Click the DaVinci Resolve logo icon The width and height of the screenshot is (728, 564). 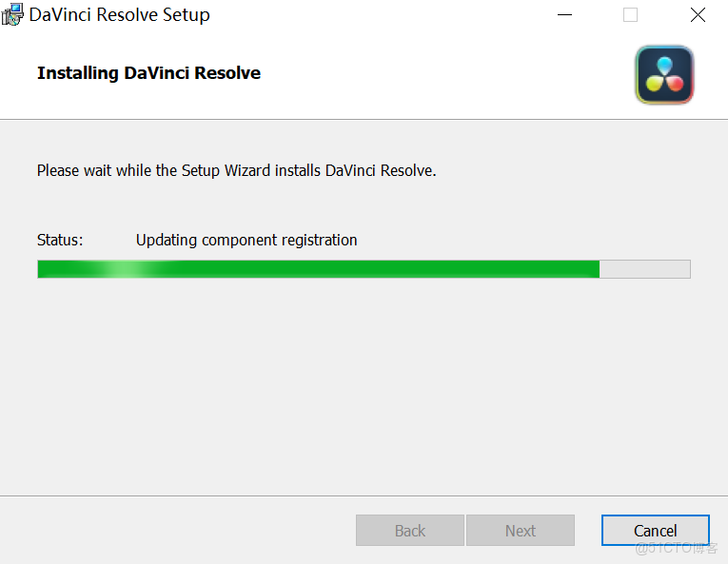pos(664,75)
